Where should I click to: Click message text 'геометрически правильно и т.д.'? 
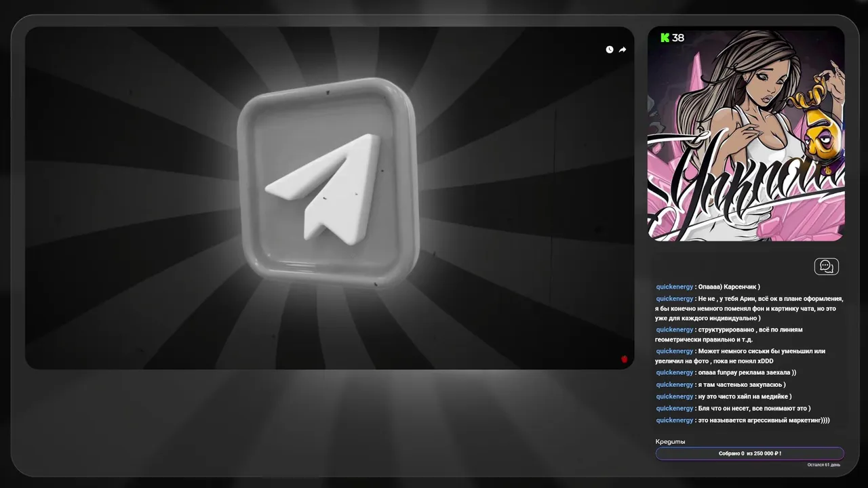[x=704, y=340]
